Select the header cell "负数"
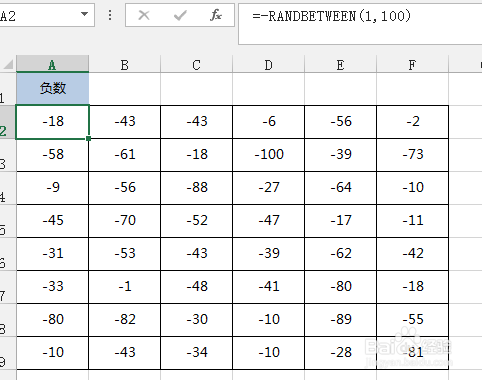482x380 pixels. click(x=52, y=89)
